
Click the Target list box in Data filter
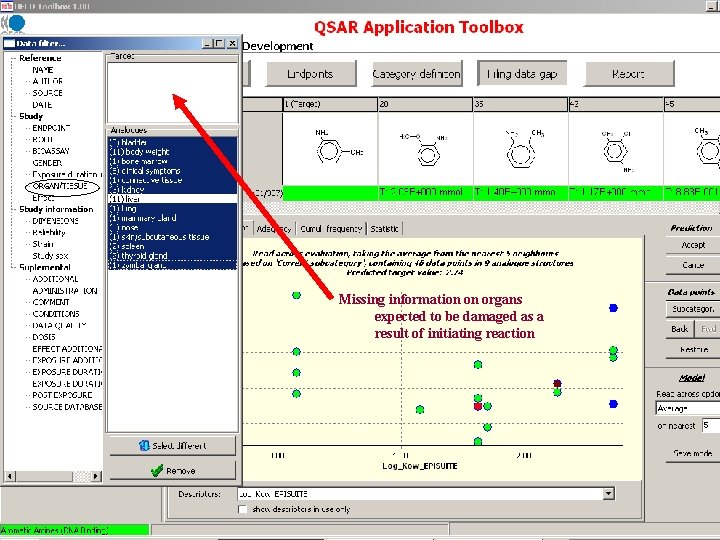point(172,92)
